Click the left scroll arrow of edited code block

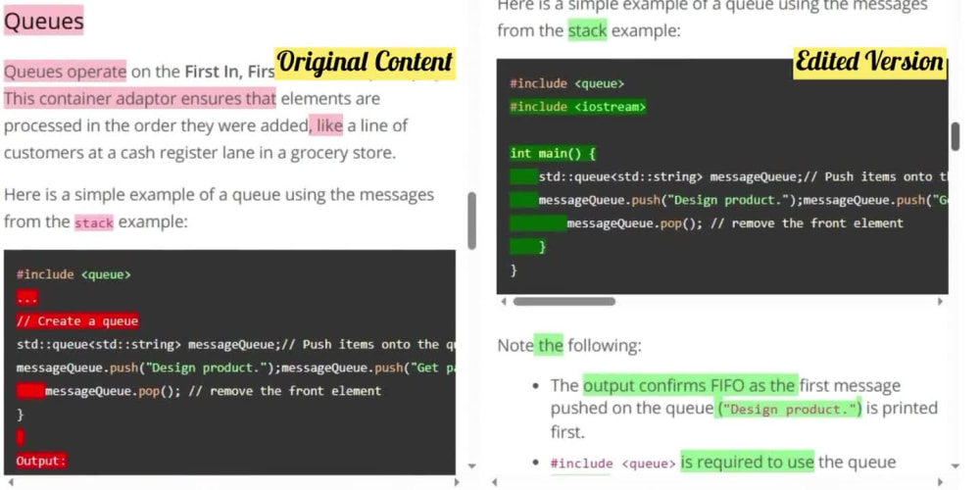[x=504, y=301]
